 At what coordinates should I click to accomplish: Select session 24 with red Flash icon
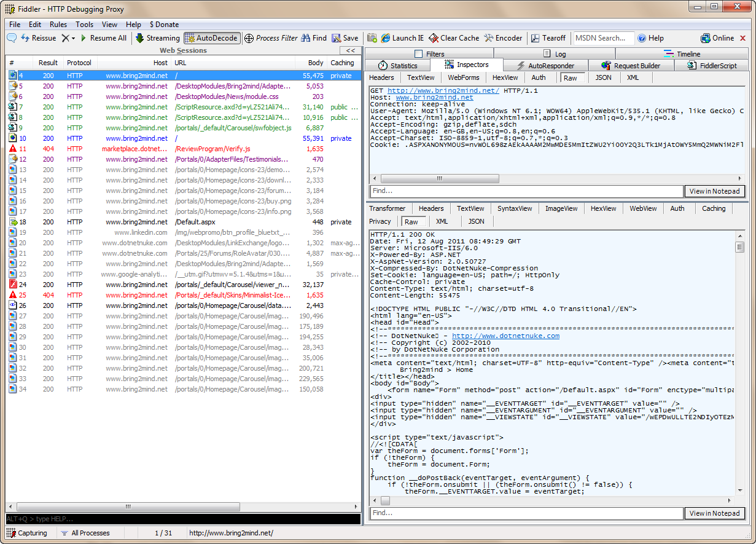point(183,285)
